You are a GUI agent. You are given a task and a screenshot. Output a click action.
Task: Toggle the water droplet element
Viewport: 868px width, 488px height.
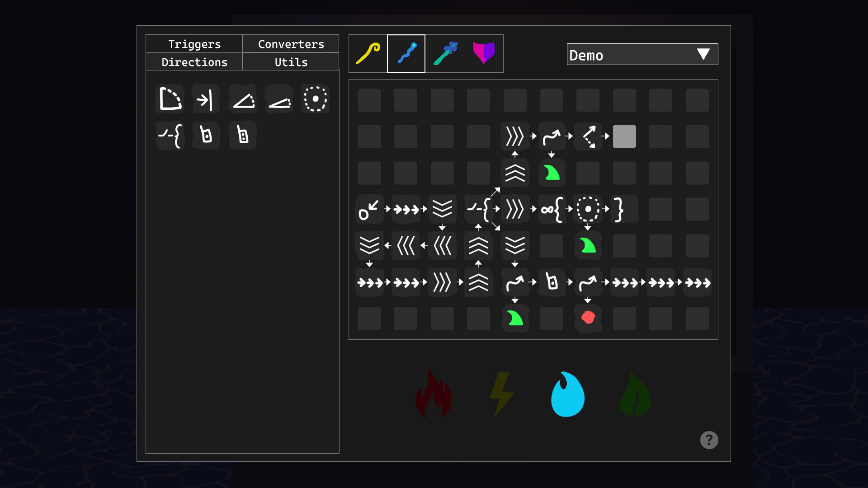[x=568, y=394]
